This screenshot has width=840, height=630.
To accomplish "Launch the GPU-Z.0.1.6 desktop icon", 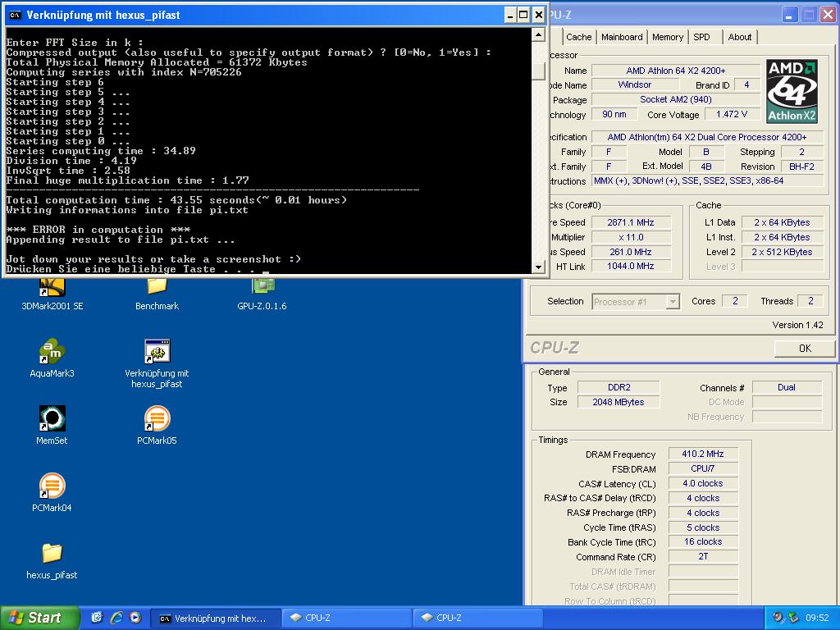I will point(262,294).
